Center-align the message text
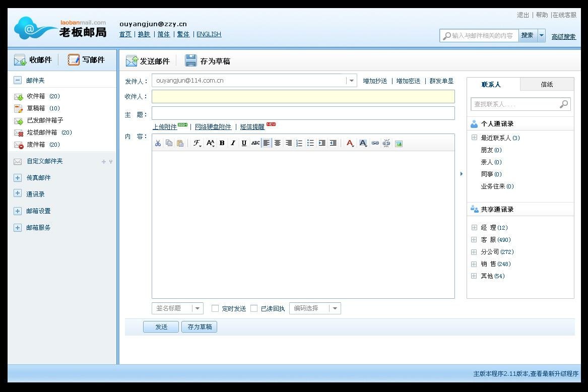Viewport: 588px width, 392px height. 277,143
